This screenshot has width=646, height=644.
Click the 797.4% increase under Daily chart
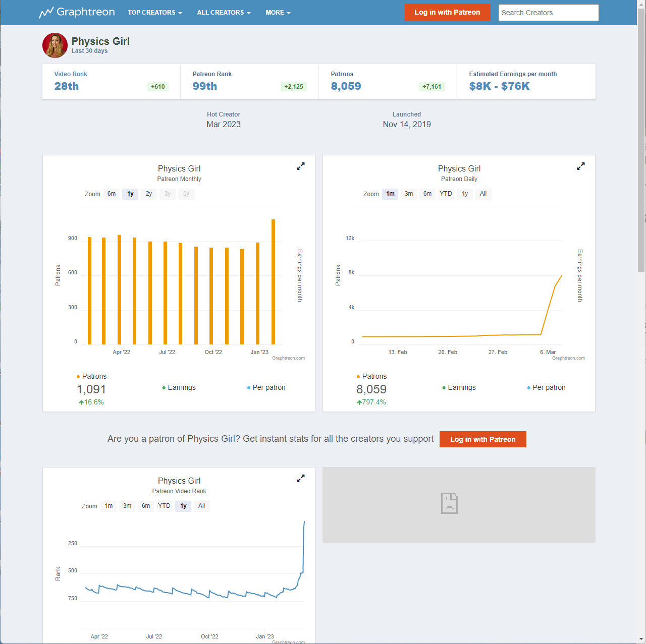pos(371,402)
